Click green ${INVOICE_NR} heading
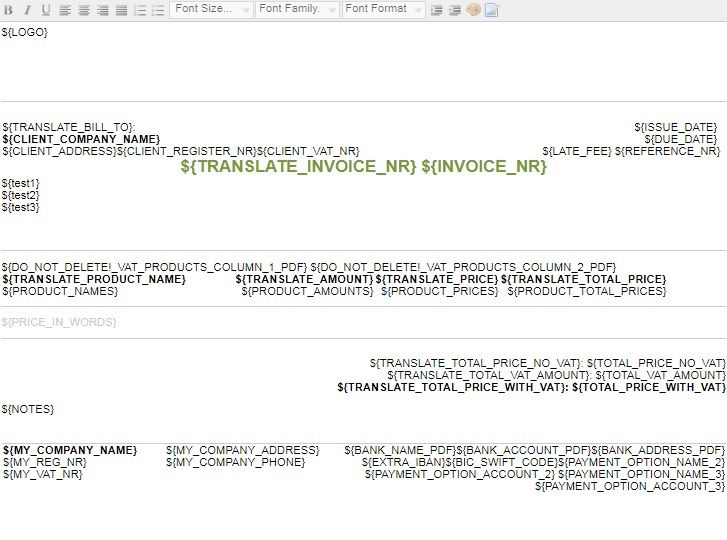 [x=484, y=166]
